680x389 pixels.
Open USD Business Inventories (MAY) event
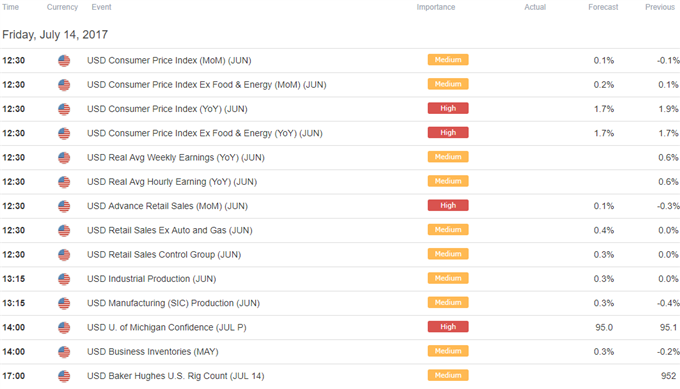[x=153, y=352]
